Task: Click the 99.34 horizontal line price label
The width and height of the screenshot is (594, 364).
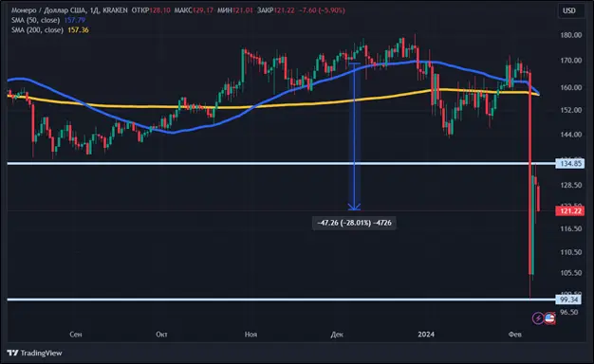Action: coord(568,300)
